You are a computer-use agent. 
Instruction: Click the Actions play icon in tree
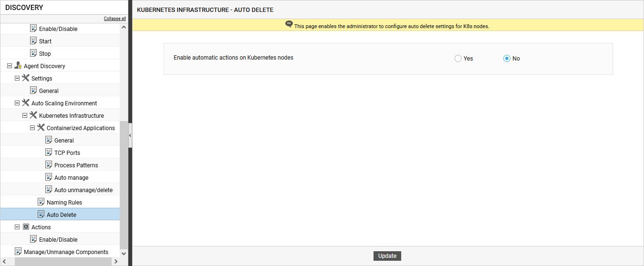tap(26, 227)
